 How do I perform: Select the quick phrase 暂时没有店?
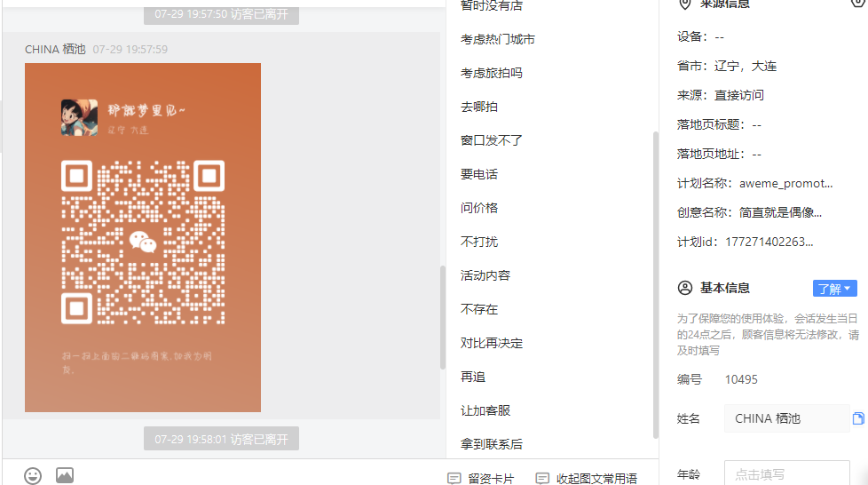pyautogui.click(x=492, y=6)
